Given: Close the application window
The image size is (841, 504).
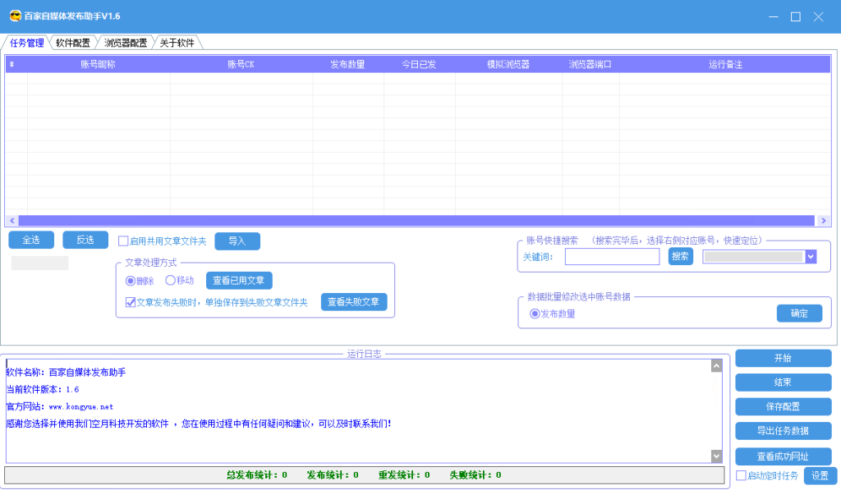Looking at the screenshot, I should click(x=819, y=16).
